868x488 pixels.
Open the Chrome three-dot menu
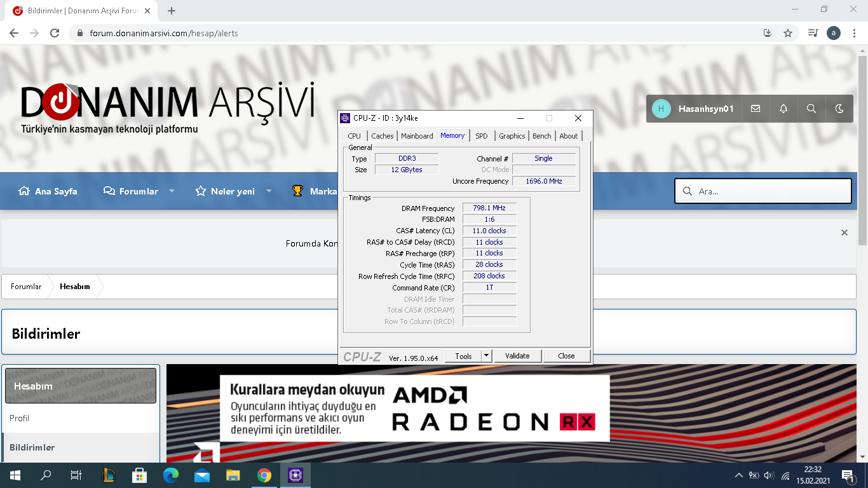(854, 33)
